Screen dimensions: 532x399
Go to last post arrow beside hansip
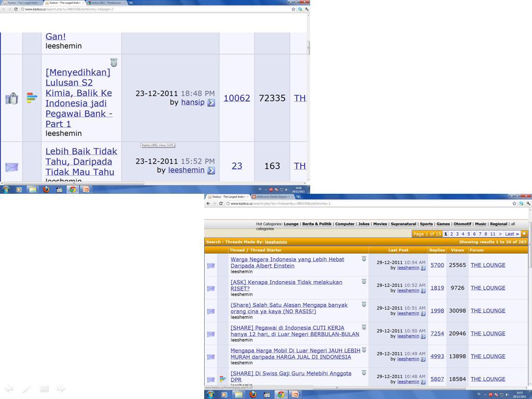tap(211, 102)
